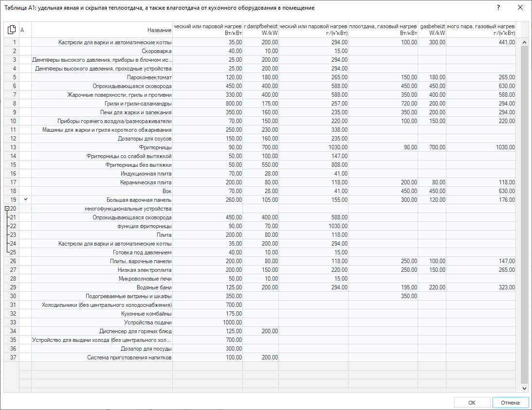Click the многофункциональные устройства row
532x410 pixels.
(102, 209)
